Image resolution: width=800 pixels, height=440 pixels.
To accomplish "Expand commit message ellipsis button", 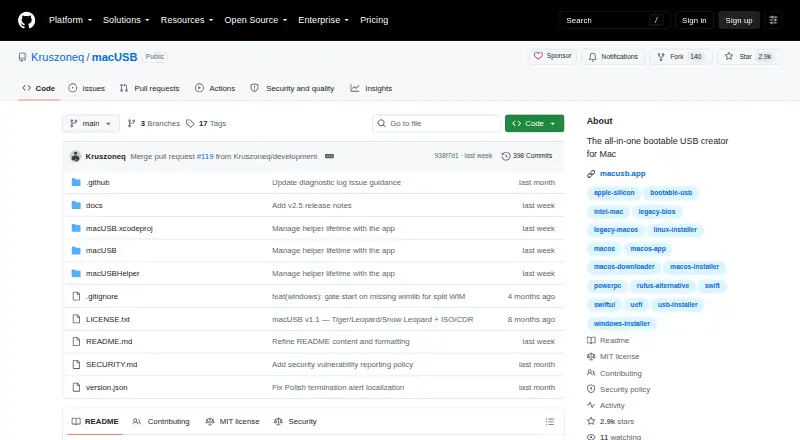I will [x=330, y=156].
